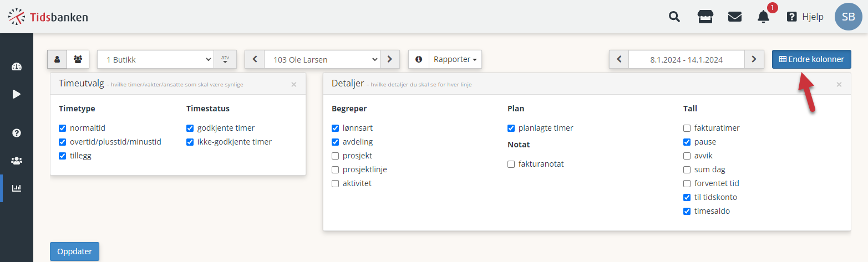Open the 103 Ole Larsen employee dropdown
868x262 pixels.
322,59
